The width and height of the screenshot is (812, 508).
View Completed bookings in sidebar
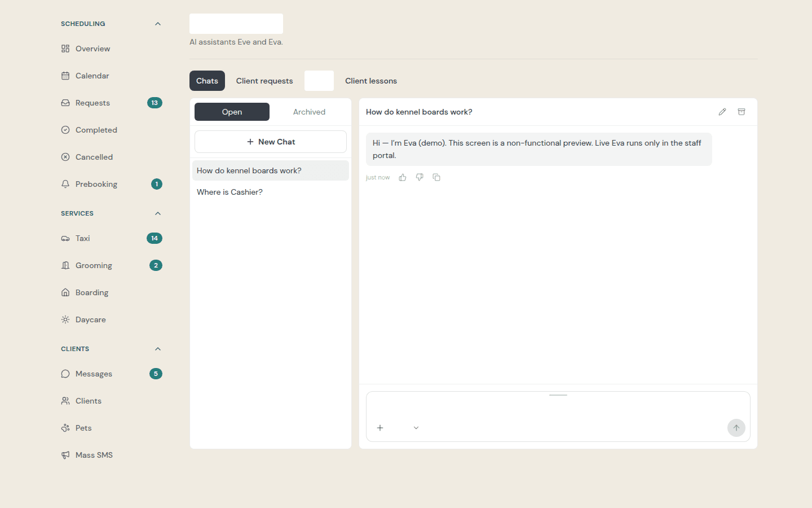[111, 130]
